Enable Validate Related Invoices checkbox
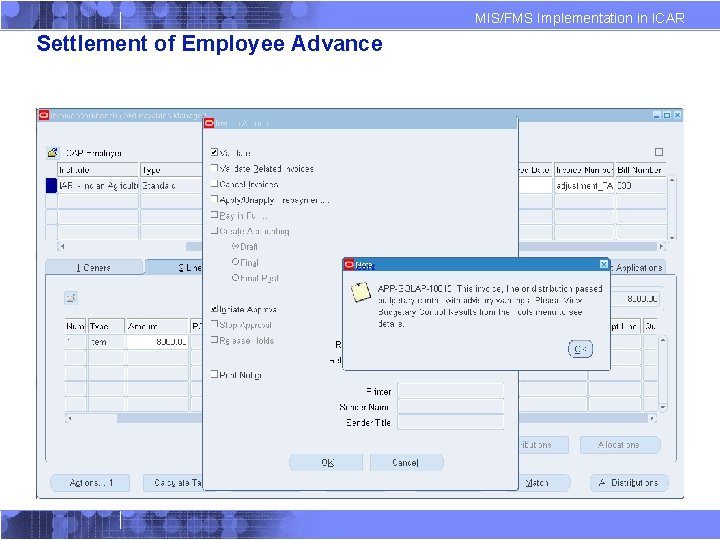This screenshot has height=540, width=720. (214, 168)
